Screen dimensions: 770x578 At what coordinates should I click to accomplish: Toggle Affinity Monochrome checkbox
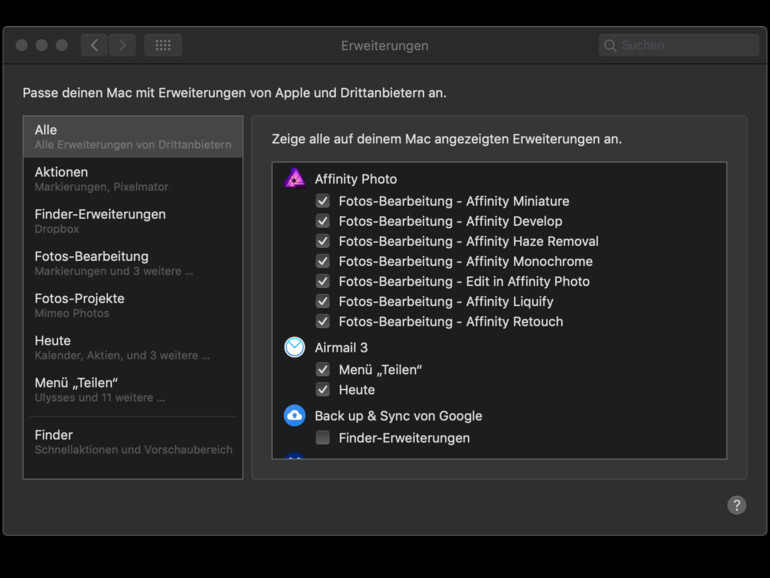[323, 261]
